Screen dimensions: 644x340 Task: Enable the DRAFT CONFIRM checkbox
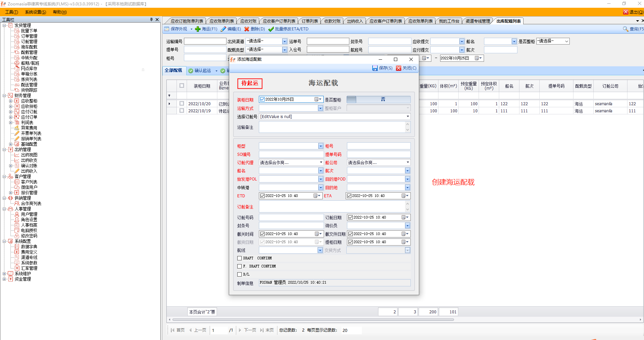click(240, 258)
